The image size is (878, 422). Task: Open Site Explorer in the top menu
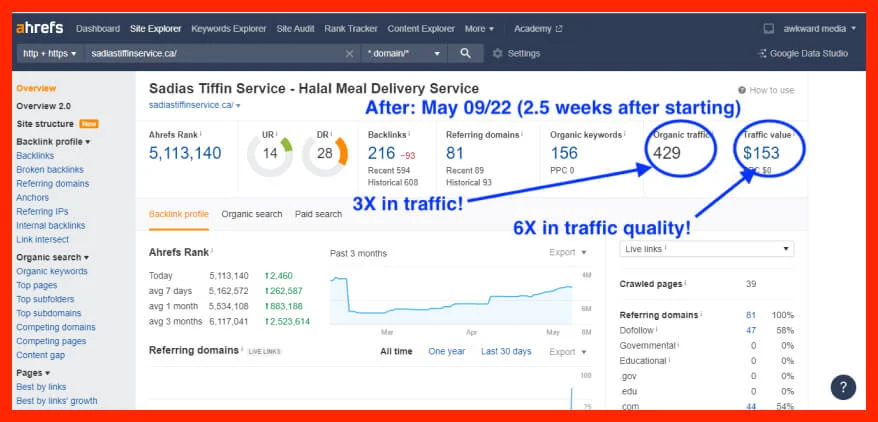pos(156,29)
